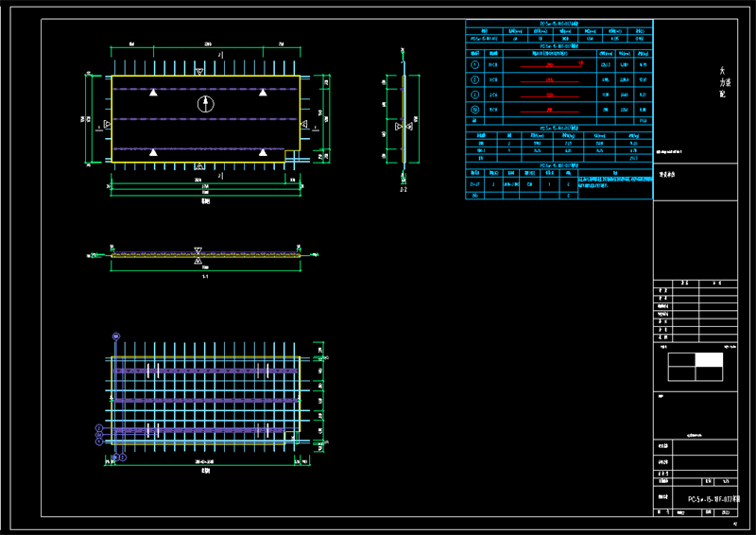Select the lower-left white lifting triangle in top plan
Image resolution: width=756 pixels, height=535 pixels.
[x=153, y=152]
